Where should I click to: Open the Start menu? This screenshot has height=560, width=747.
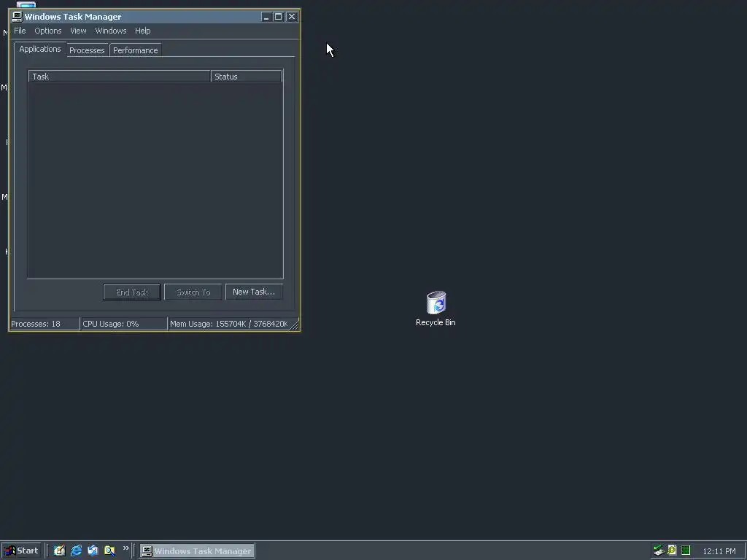pyautogui.click(x=22, y=551)
